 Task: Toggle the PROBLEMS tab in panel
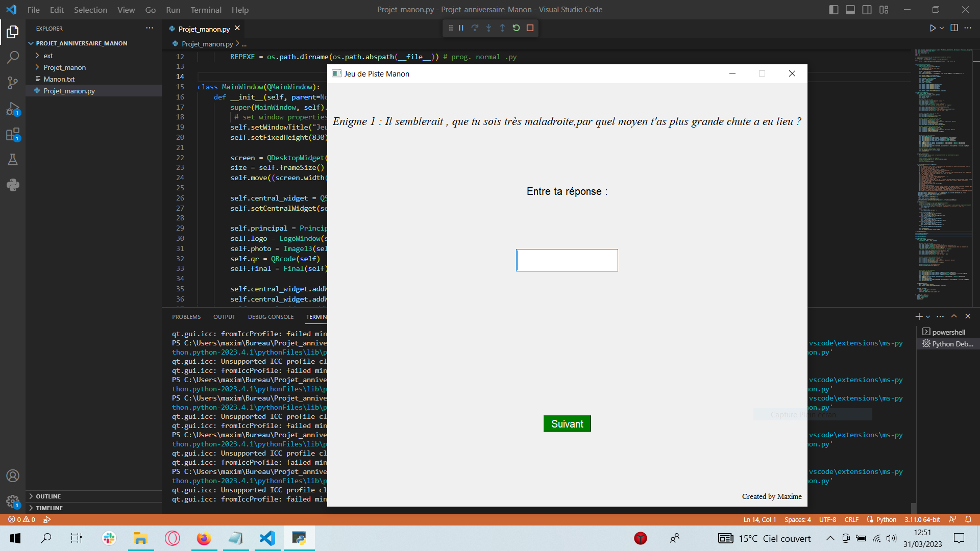186,316
